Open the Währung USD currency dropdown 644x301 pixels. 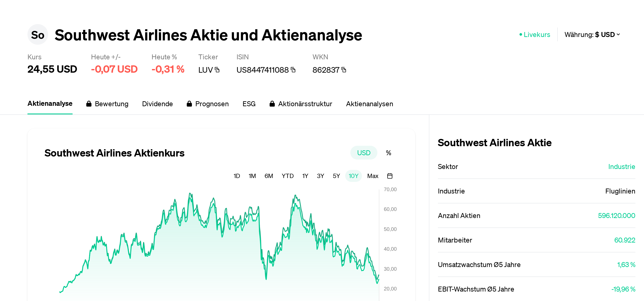pyautogui.click(x=592, y=35)
